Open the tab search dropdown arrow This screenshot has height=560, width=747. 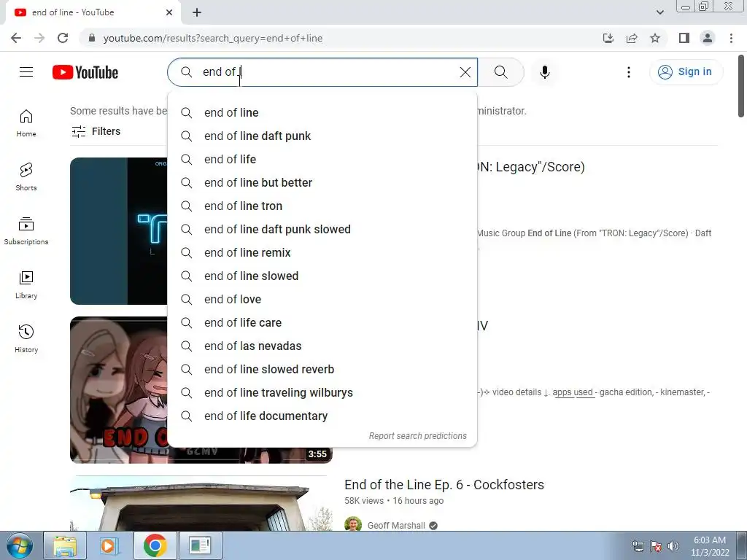click(659, 12)
